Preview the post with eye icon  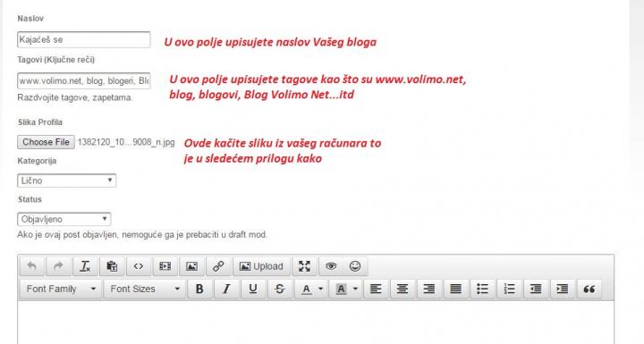[x=331, y=266]
